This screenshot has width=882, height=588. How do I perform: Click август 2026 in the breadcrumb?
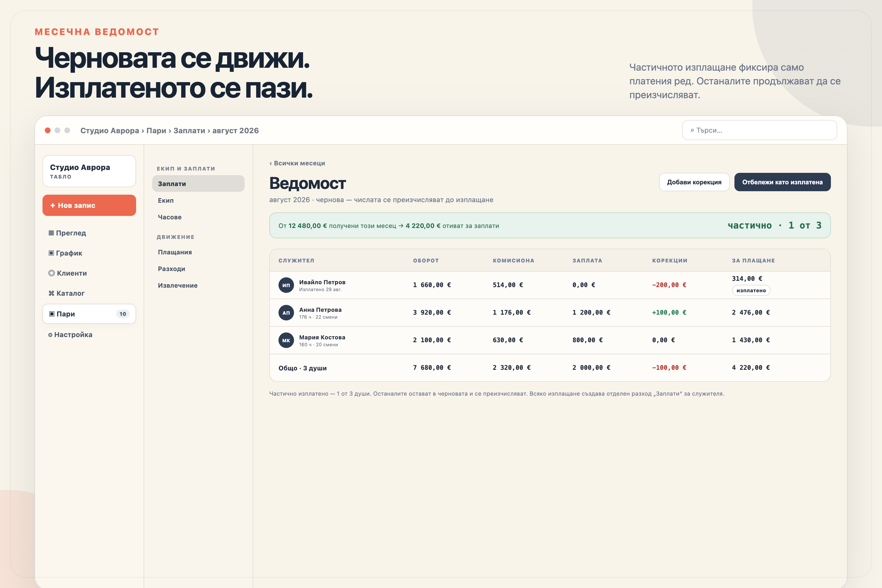(x=235, y=131)
